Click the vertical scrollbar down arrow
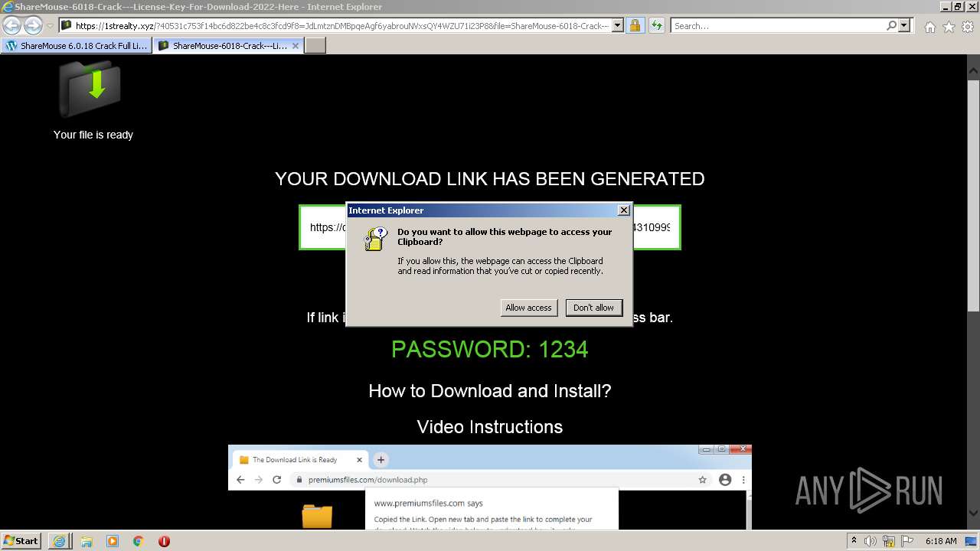 [x=973, y=514]
